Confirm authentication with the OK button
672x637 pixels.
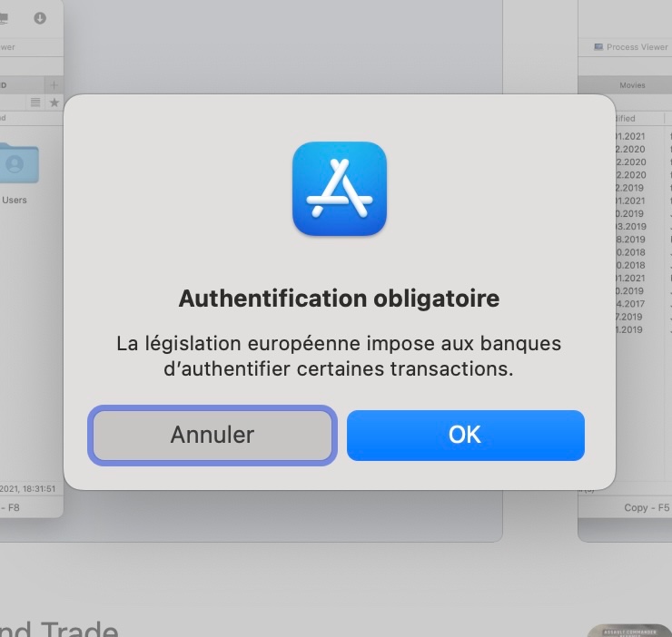tap(466, 436)
